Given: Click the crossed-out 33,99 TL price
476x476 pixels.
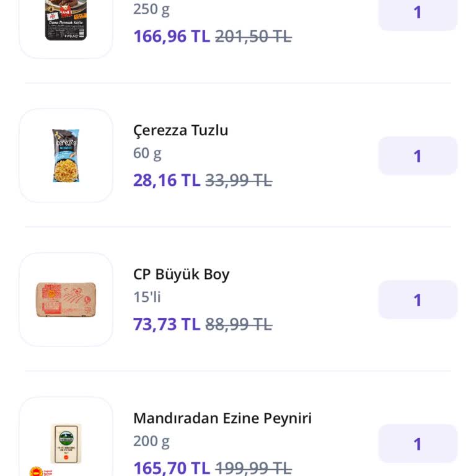Looking at the screenshot, I should 239,180.
